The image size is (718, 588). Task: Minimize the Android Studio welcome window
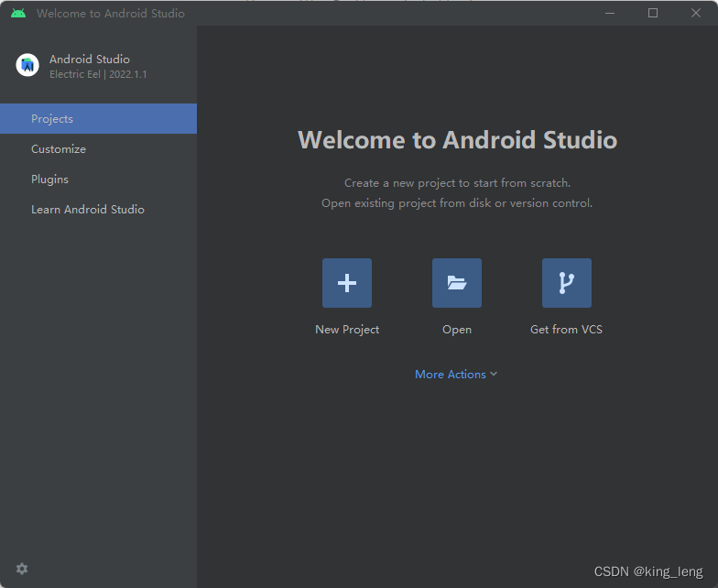[x=610, y=13]
